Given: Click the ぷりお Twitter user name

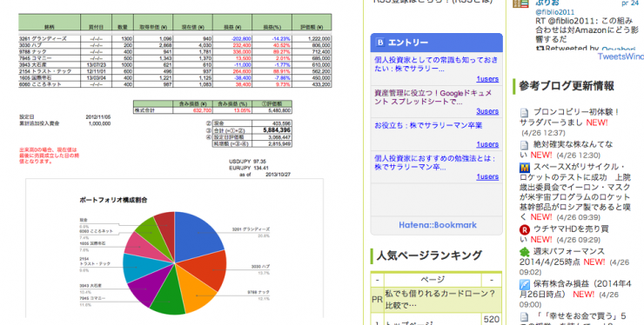Looking at the screenshot, I should click(x=547, y=3).
